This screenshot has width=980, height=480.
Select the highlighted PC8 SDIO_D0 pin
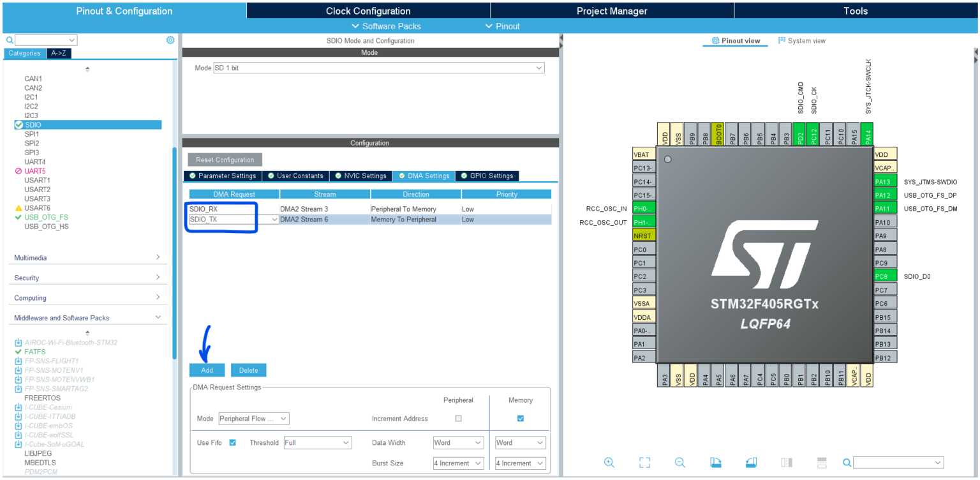pyautogui.click(x=885, y=276)
